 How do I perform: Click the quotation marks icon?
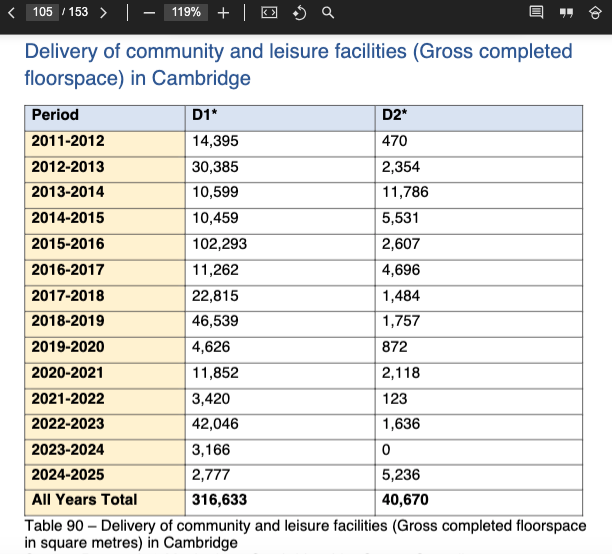566,13
